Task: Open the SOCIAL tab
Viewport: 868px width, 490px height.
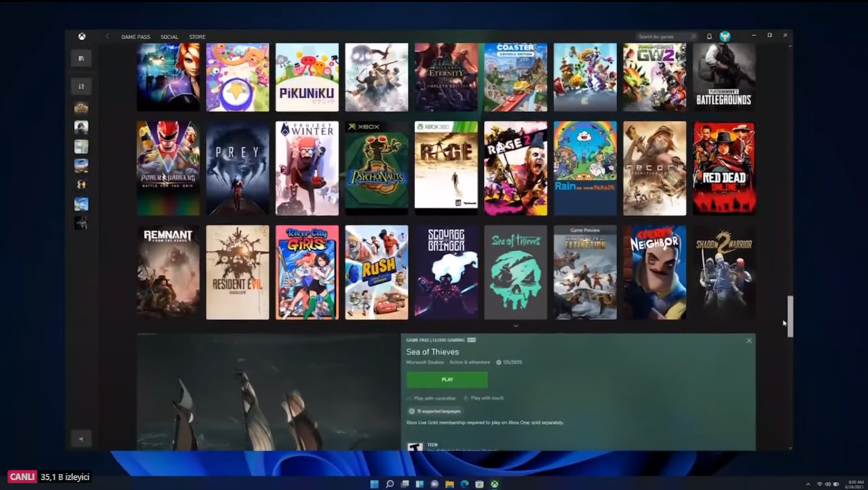Action: point(170,37)
